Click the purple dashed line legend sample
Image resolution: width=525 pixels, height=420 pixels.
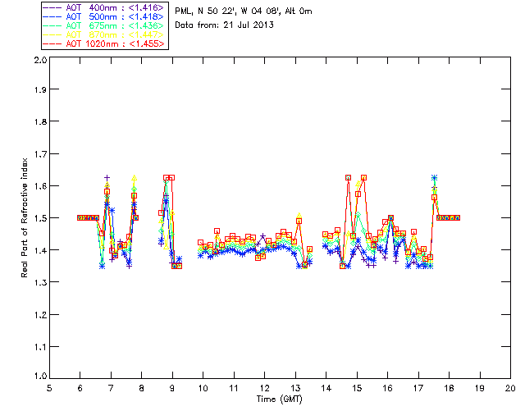click(52, 7)
